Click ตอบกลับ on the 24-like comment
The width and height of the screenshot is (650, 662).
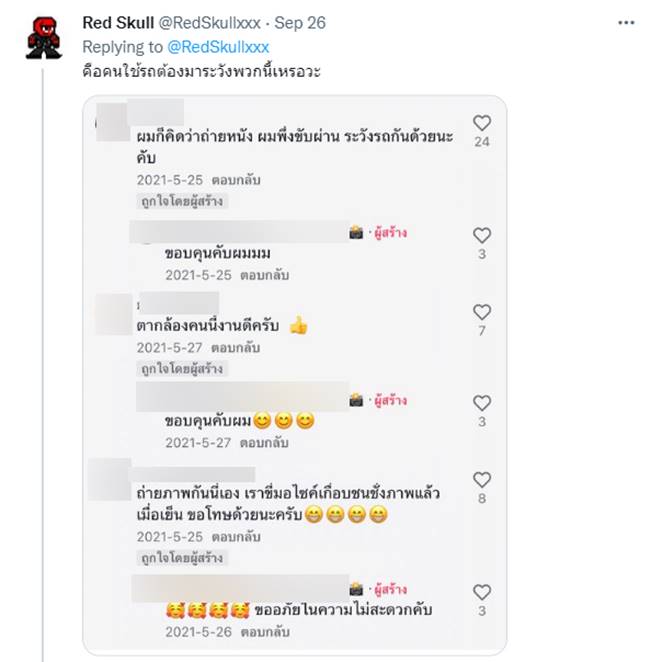tap(239, 180)
